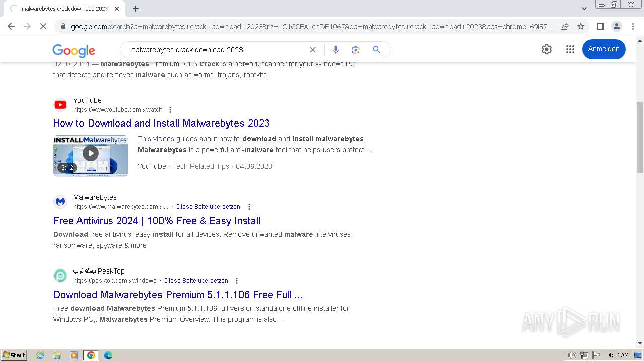Open Internet Explorer from taskbar

tap(40, 355)
